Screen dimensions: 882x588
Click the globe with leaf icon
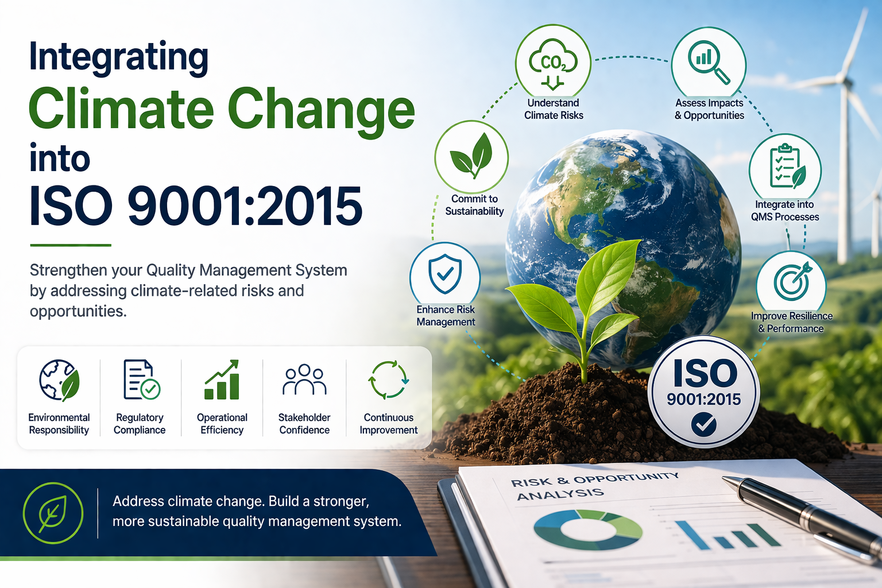pos(59,380)
